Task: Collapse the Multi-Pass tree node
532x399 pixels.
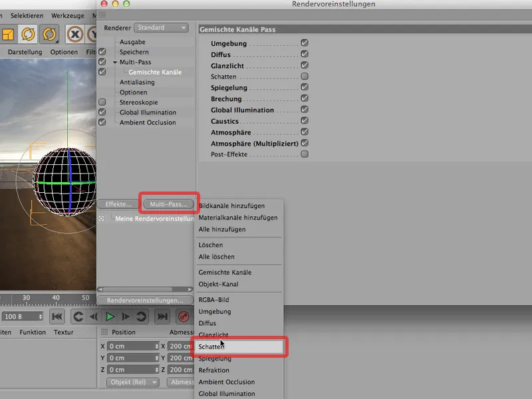Action: point(115,62)
